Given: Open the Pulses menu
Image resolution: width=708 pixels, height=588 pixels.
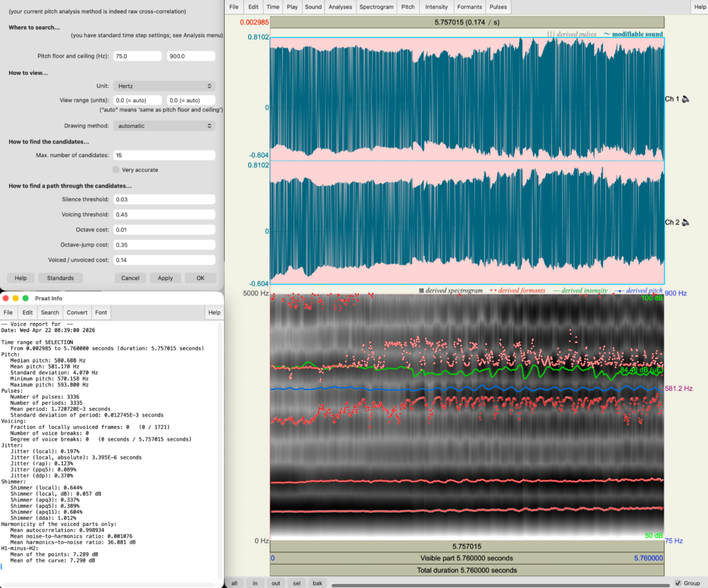Looking at the screenshot, I should [x=498, y=7].
